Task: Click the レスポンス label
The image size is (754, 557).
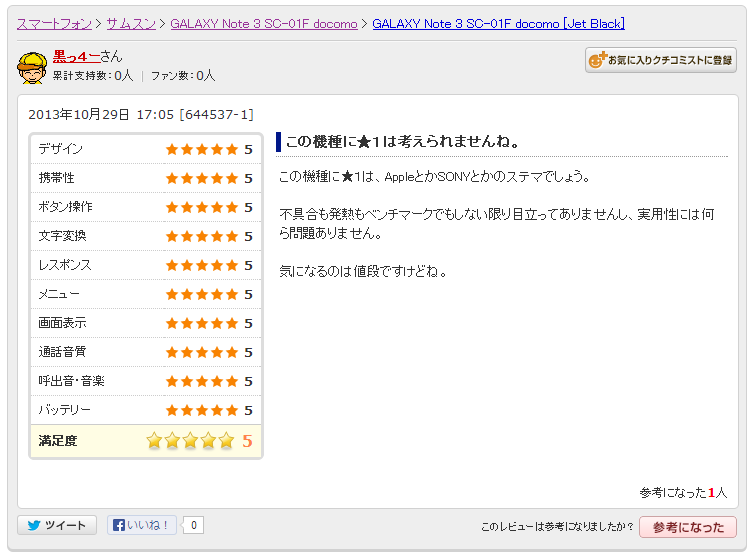Action: 65,265
